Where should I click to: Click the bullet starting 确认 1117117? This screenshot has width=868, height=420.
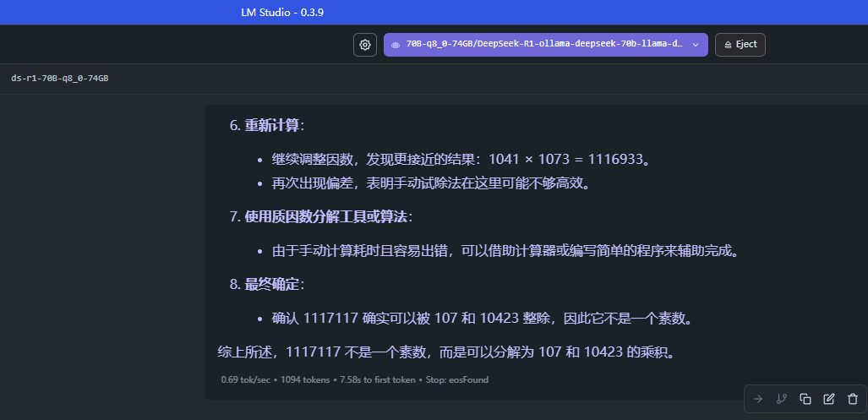point(482,319)
